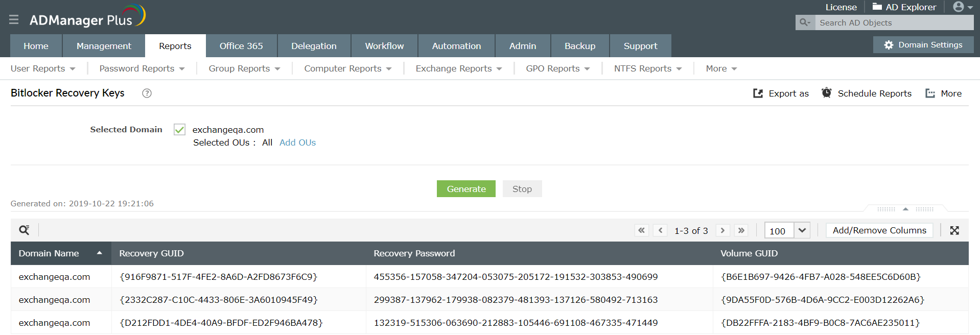Click the green Generate button
Screen dimensions: 980x335
(x=466, y=189)
